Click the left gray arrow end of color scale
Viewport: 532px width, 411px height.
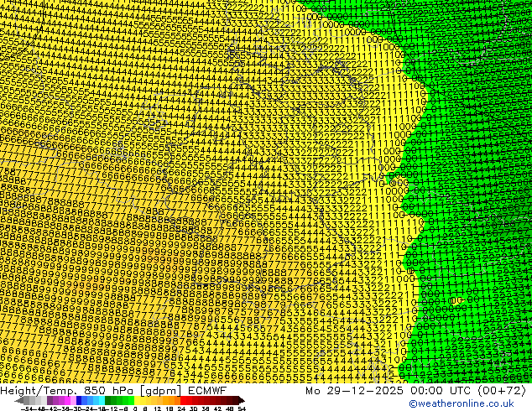(19, 401)
